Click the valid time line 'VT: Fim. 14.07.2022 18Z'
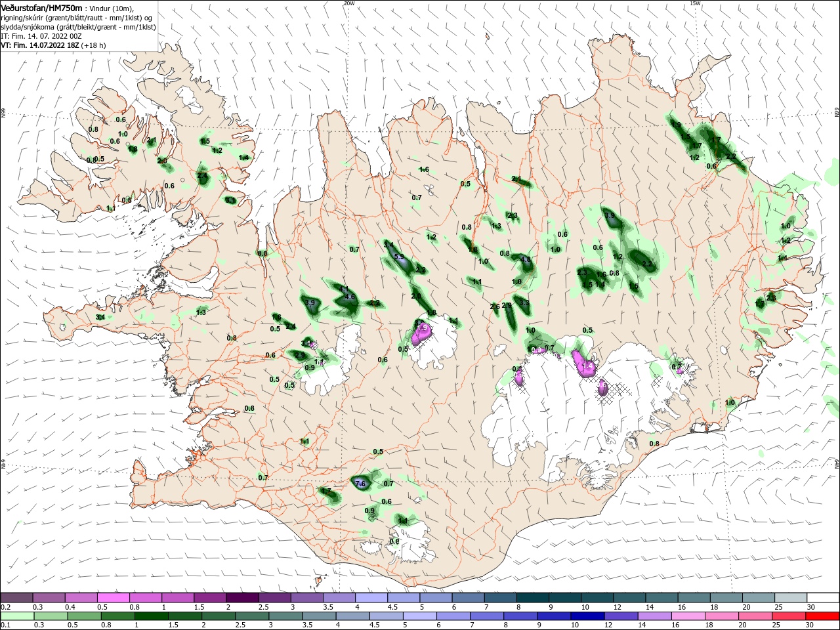The height and width of the screenshot is (630, 840). pyautogui.click(x=40, y=45)
